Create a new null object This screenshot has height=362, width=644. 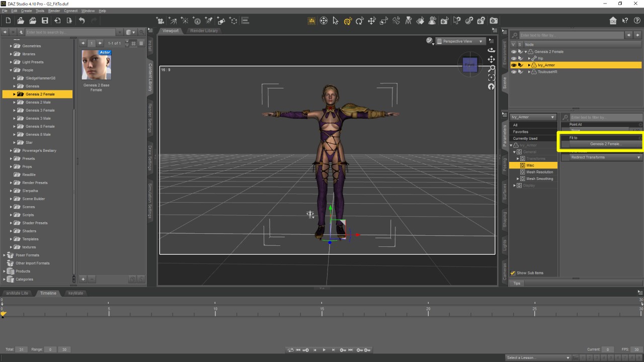[233, 21]
